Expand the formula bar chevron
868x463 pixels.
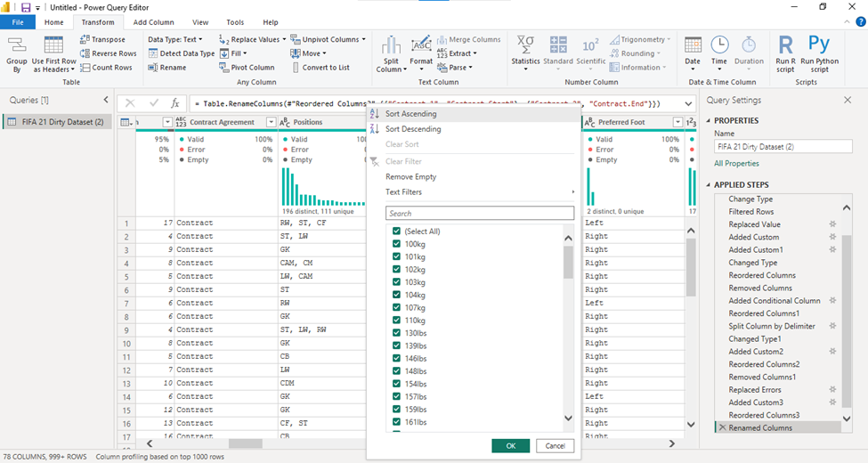688,103
